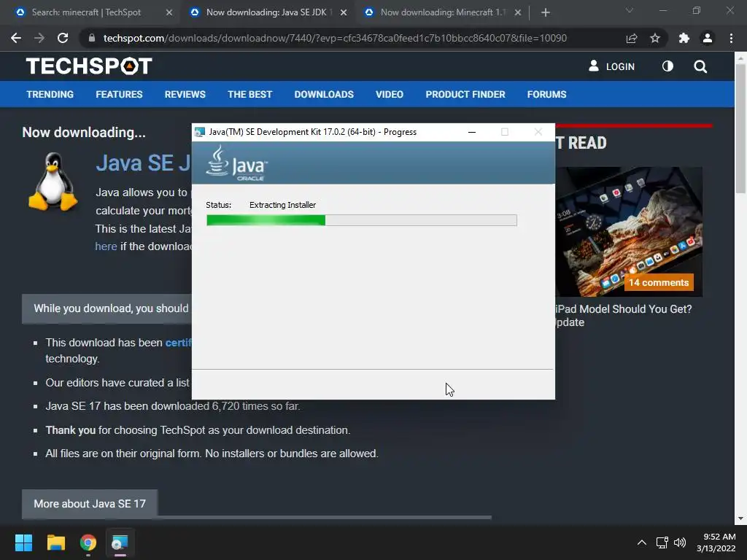Click the TechSpot logo
The height and width of the screenshot is (560, 747).
tap(89, 66)
